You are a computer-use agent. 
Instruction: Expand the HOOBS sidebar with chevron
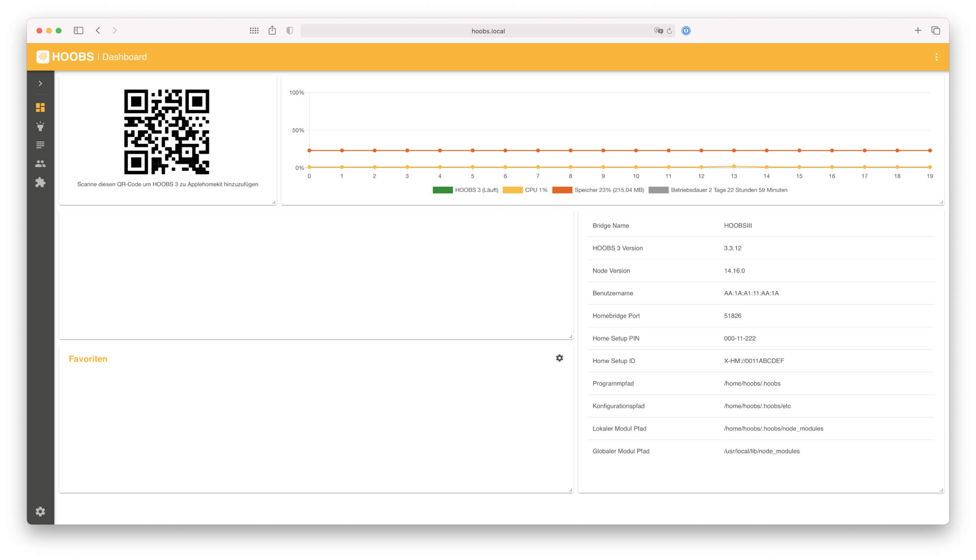[40, 83]
